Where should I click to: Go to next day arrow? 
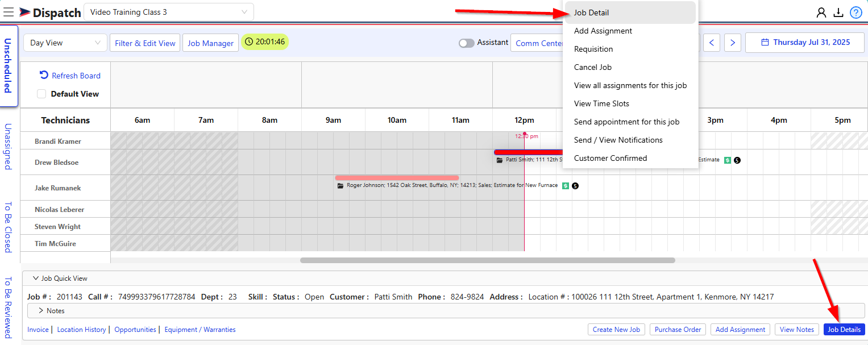tap(733, 43)
